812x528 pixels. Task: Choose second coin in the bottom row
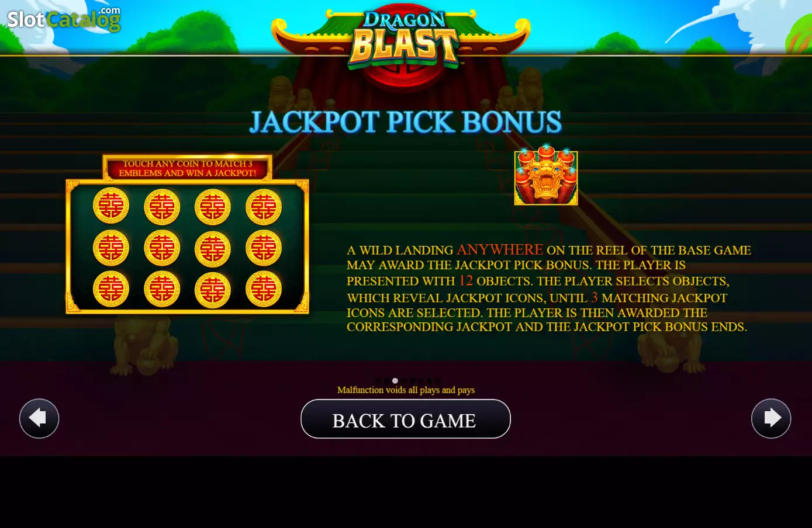[x=162, y=289]
